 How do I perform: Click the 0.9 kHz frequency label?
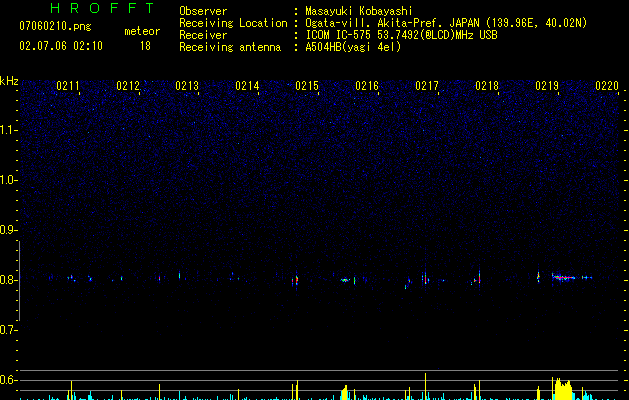coord(7,230)
